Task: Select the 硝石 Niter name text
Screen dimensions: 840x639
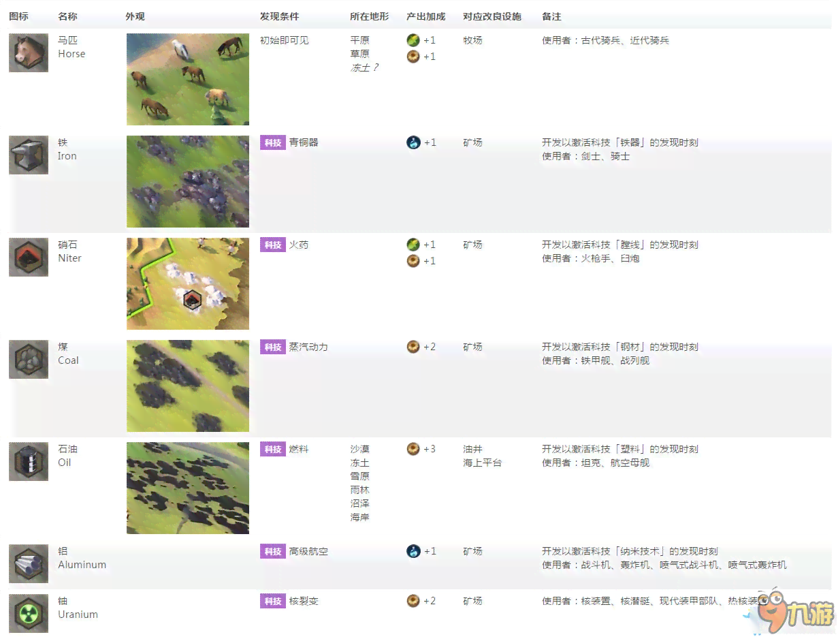Action: pyautogui.click(x=69, y=251)
